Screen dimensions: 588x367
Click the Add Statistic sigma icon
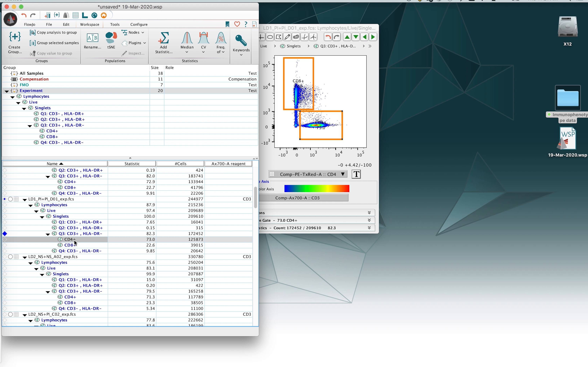163,38
